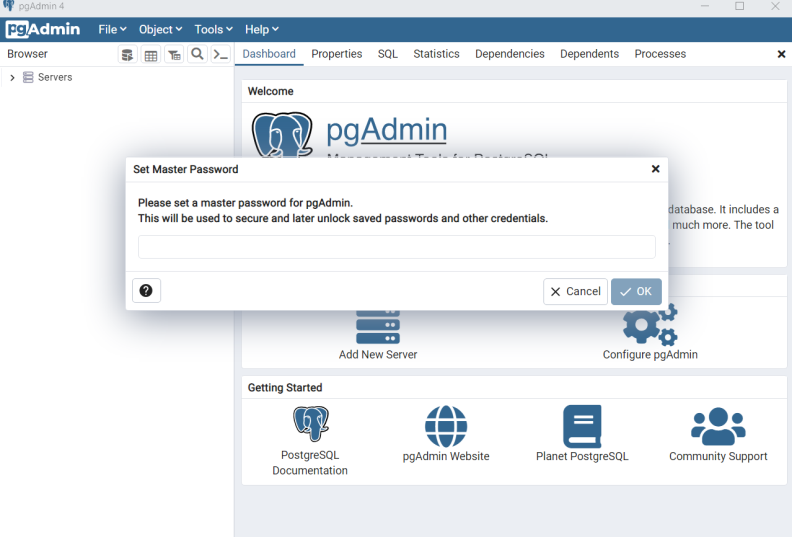Viewport: 792px width, 537px height.
Task: Open the File menu dropdown
Action: click(112, 29)
